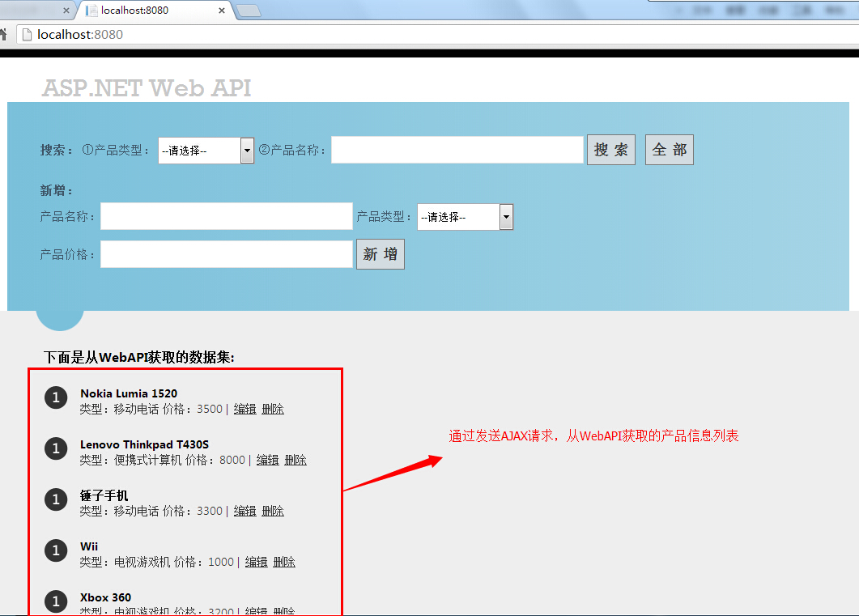Click the 搜索 search button
The height and width of the screenshot is (616, 859).
610,150
